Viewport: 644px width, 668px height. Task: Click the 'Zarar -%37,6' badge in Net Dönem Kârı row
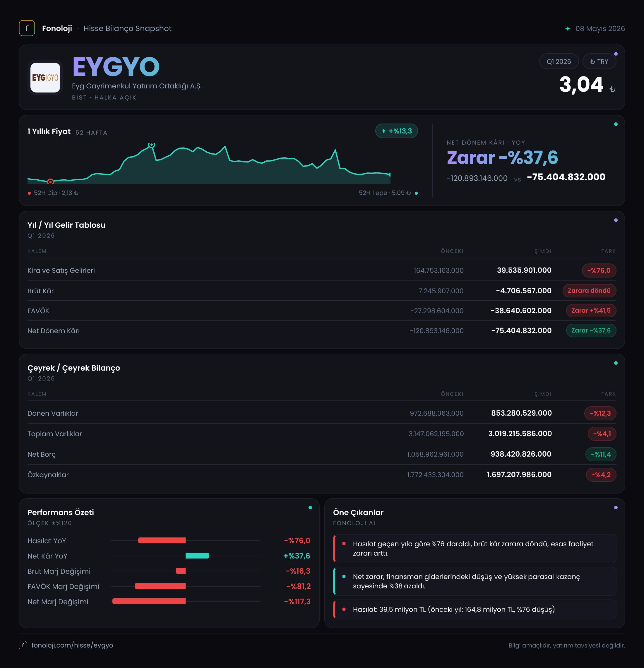(x=591, y=330)
